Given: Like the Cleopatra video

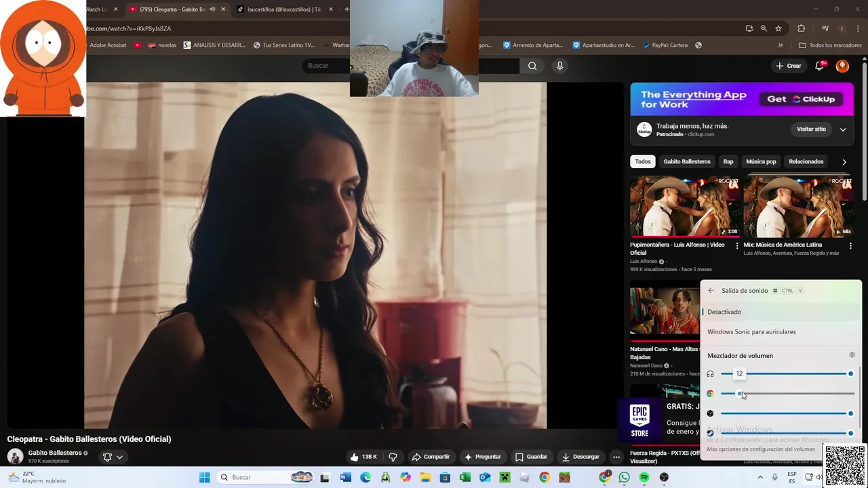Looking at the screenshot, I should (x=363, y=457).
